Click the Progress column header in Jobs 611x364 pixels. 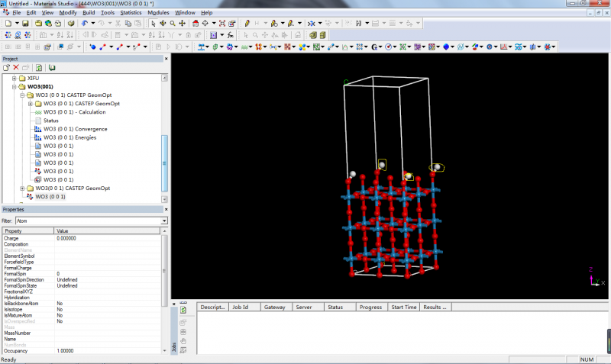[x=370, y=308]
